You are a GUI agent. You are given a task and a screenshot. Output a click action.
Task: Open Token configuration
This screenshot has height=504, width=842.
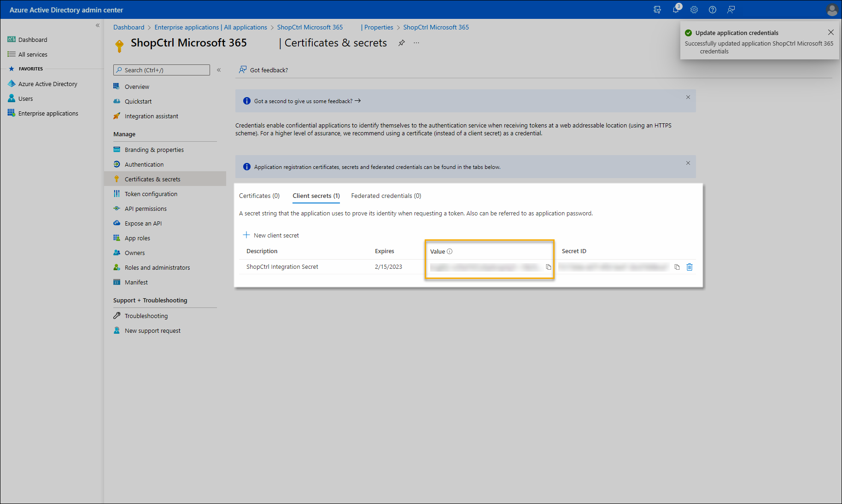pos(151,194)
